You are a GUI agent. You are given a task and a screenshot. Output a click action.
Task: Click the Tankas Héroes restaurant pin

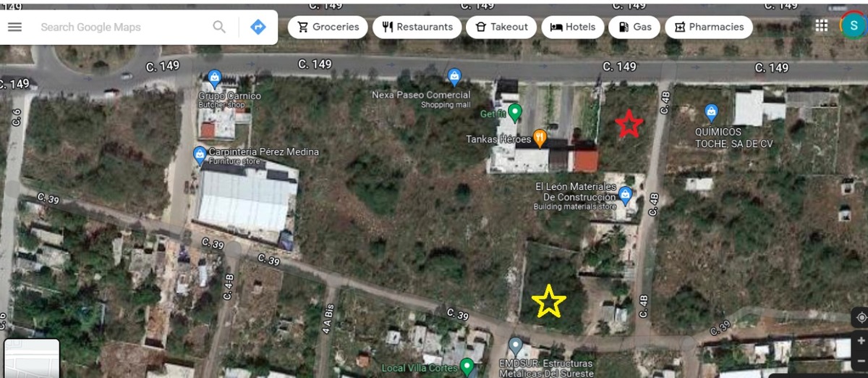pos(540,137)
